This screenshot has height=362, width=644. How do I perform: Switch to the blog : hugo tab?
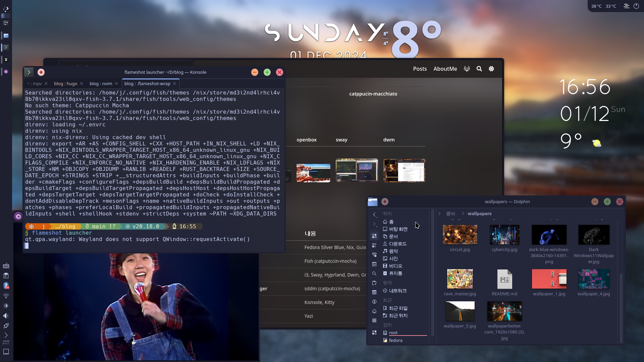(x=65, y=83)
